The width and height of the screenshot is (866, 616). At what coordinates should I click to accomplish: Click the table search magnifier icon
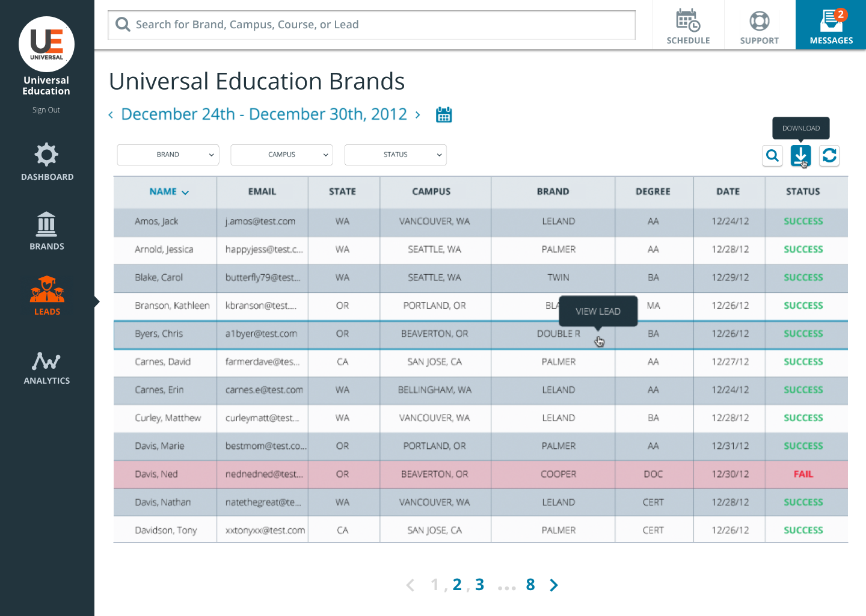(773, 156)
